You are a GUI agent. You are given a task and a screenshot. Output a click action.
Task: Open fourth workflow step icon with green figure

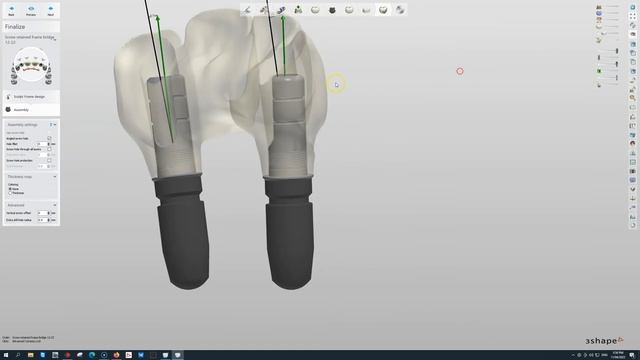click(298, 10)
